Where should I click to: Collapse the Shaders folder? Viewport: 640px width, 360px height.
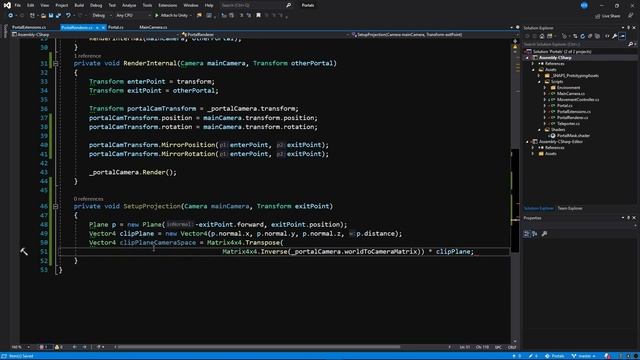tap(539, 130)
